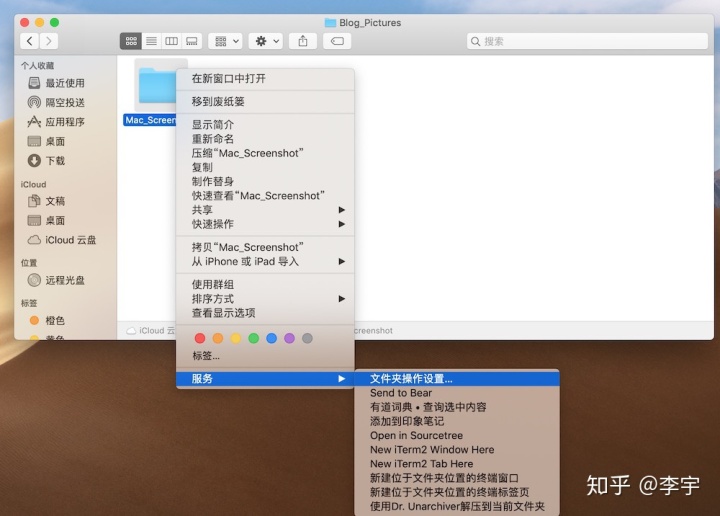Choose 有道词典 • 查询选中内容
The width and height of the screenshot is (720, 516).
click(457, 407)
